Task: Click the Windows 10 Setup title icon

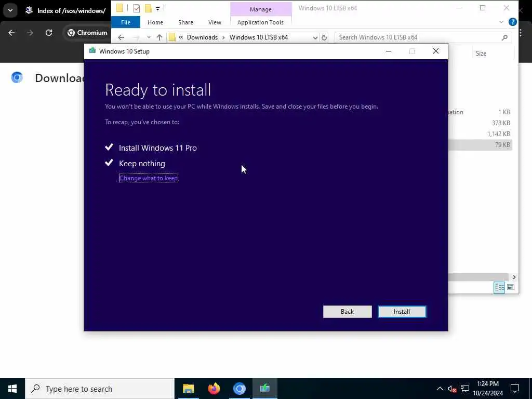Action: point(92,51)
